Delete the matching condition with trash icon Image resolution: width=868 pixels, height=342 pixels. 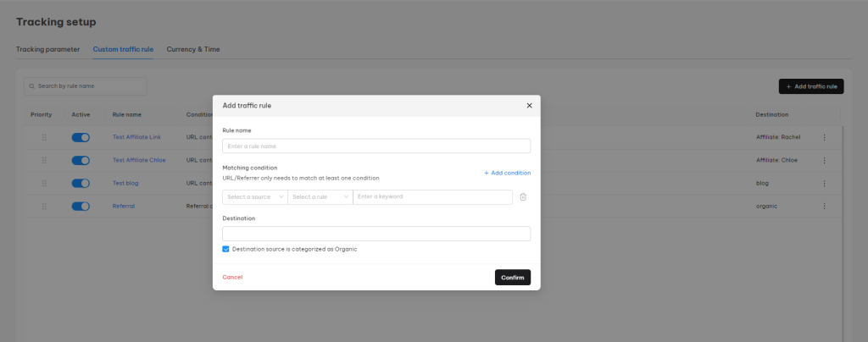[523, 196]
